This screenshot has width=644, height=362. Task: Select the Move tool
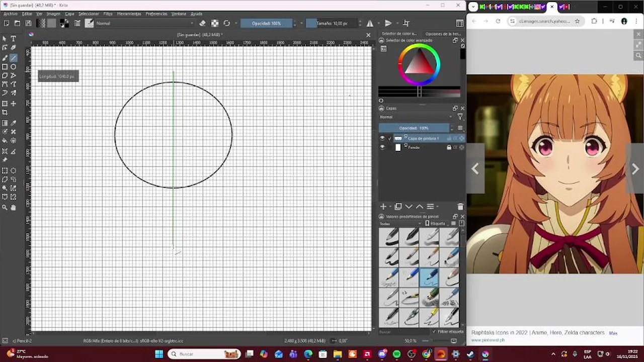pos(14,104)
